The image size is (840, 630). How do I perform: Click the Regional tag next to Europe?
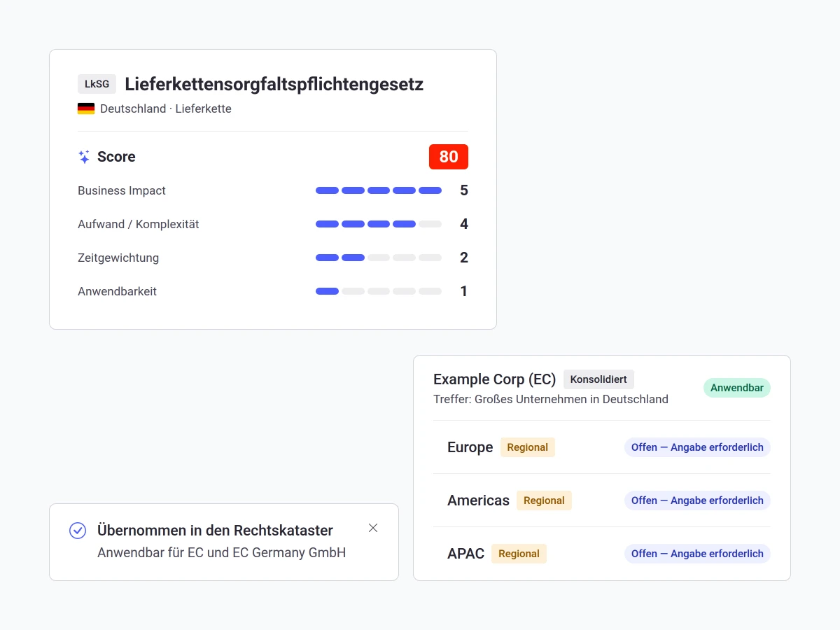click(528, 447)
